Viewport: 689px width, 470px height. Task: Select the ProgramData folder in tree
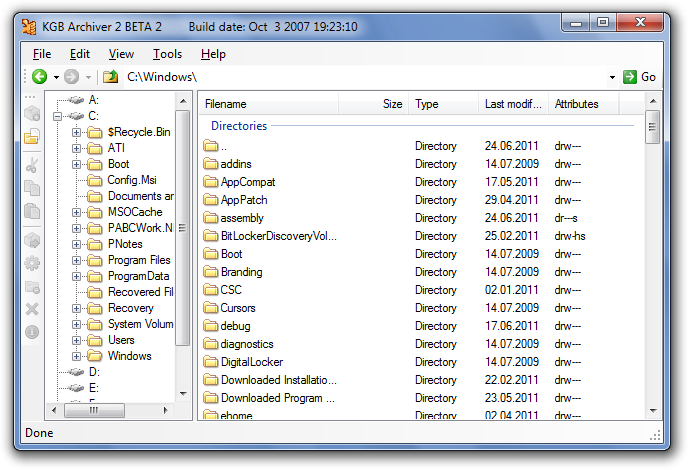138,276
